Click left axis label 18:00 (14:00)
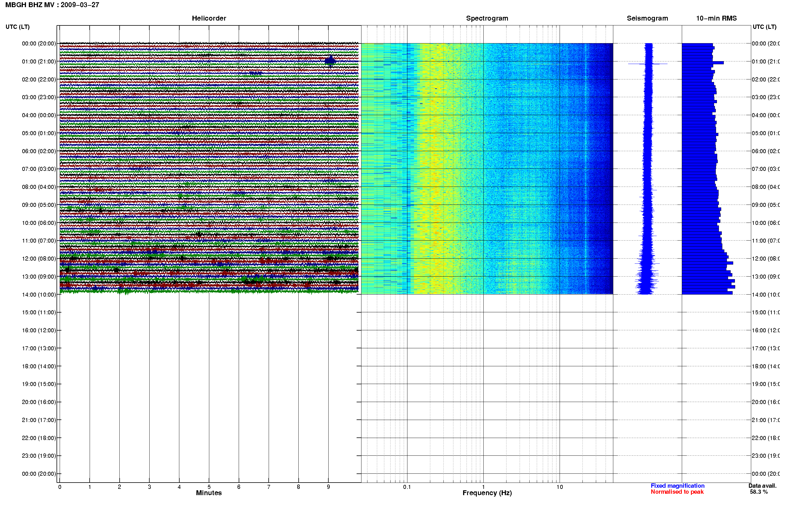 [x=39, y=367]
